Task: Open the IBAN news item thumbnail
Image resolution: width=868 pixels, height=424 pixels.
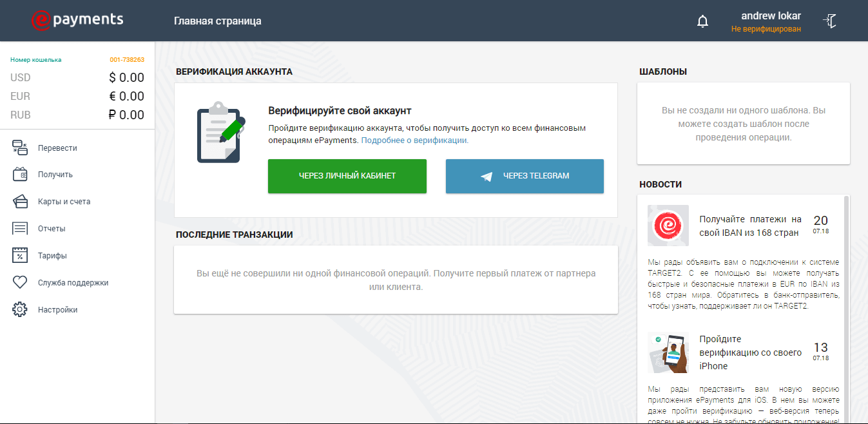Action: pyautogui.click(x=668, y=226)
